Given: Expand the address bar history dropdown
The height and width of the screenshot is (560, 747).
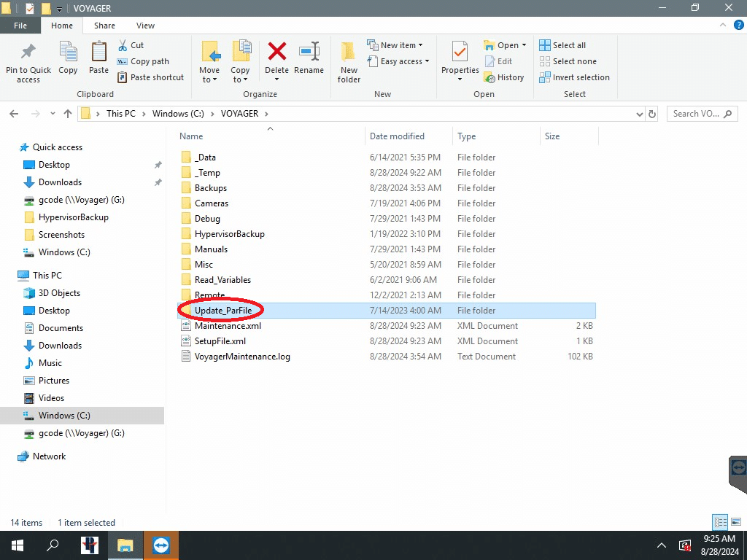Looking at the screenshot, I should (x=639, y=114).
